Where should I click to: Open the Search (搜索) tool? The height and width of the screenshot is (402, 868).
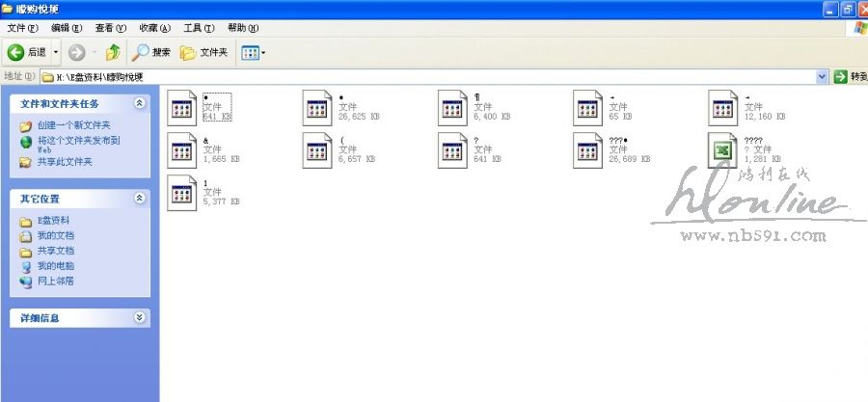pos(150,52)
